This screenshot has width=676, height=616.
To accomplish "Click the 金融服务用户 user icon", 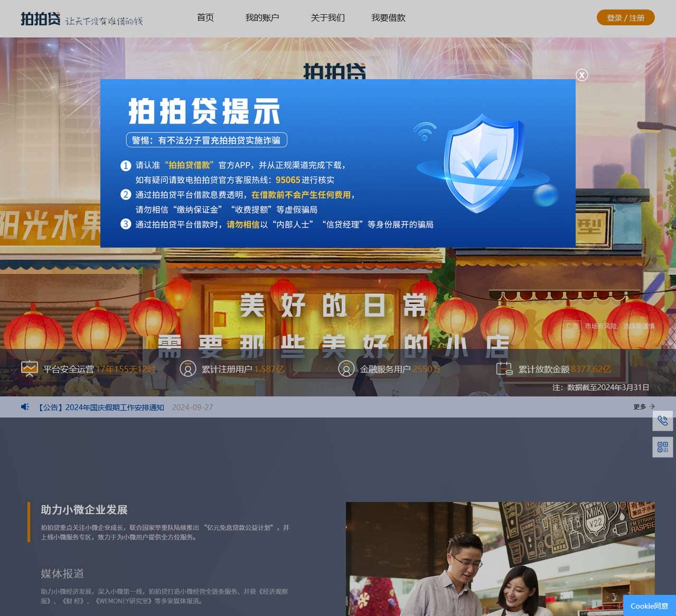I will (346, 368).
